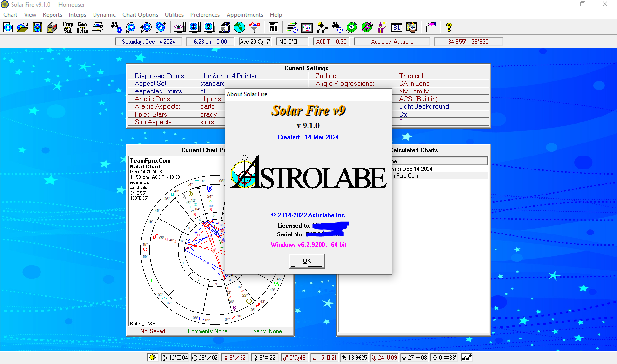This screenshot has height=364, width=617.
Task: Open the Reports menu
Action: (53, 15)
